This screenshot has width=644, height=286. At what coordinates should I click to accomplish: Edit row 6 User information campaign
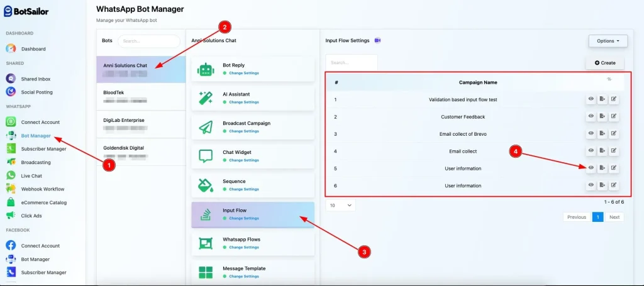click(614, 185)
